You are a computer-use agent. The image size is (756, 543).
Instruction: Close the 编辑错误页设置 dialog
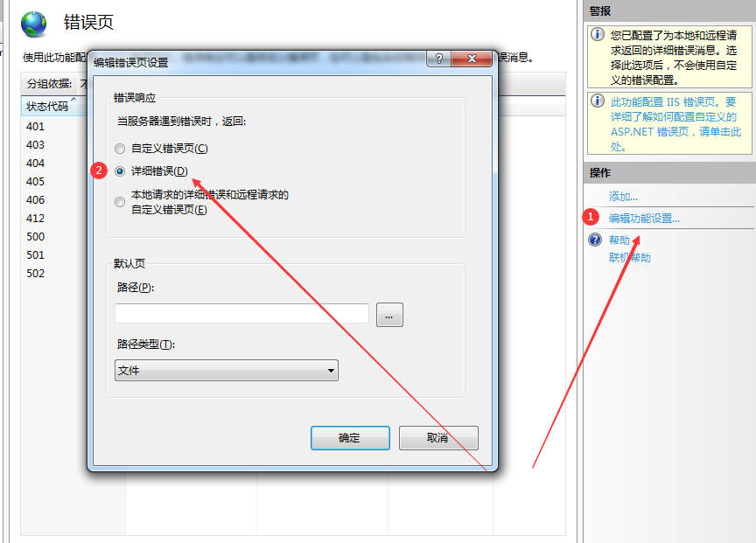point(472,59)
